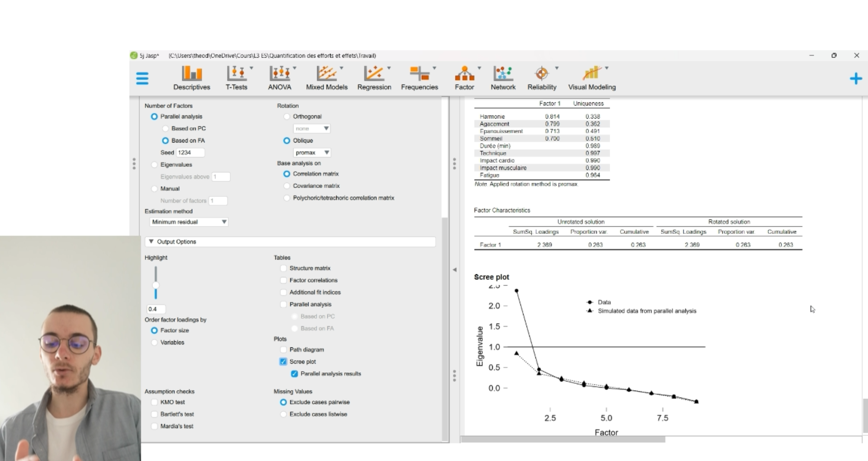Uncheck the Scree plot checkbox

(283, 361)
